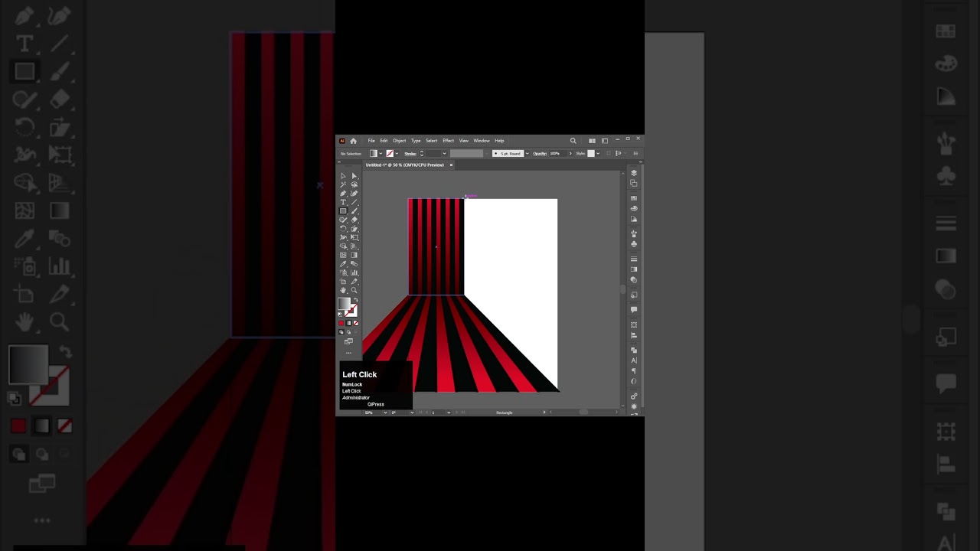Image resolution: width=980 pixels, height=551 pixels.
Task: Open the fill color dropdown in Control bar
Action: coord(381,153)
